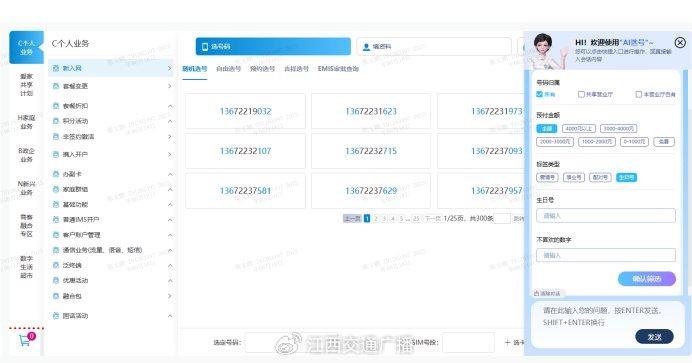Open the H家庭业务 sidebar category

[26, 122]
